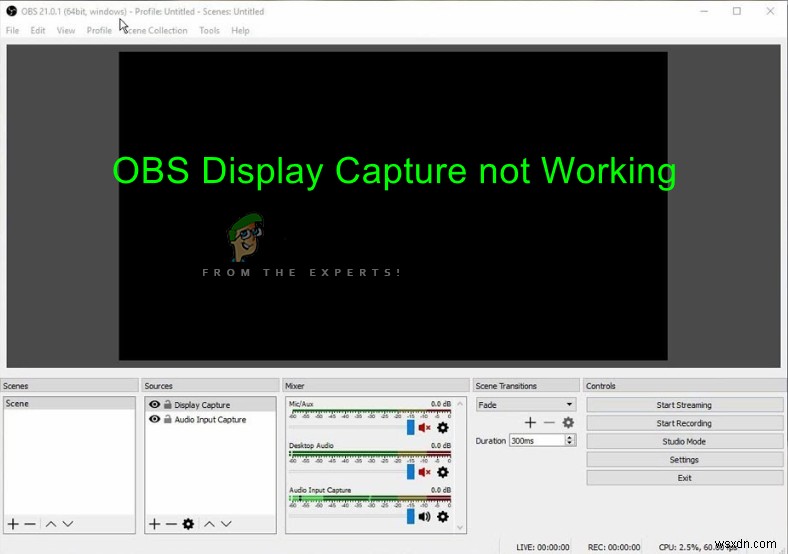This screenshot has height=554, width=788.
Task: Move scene down with arrow icon
Action: (68, 524)
